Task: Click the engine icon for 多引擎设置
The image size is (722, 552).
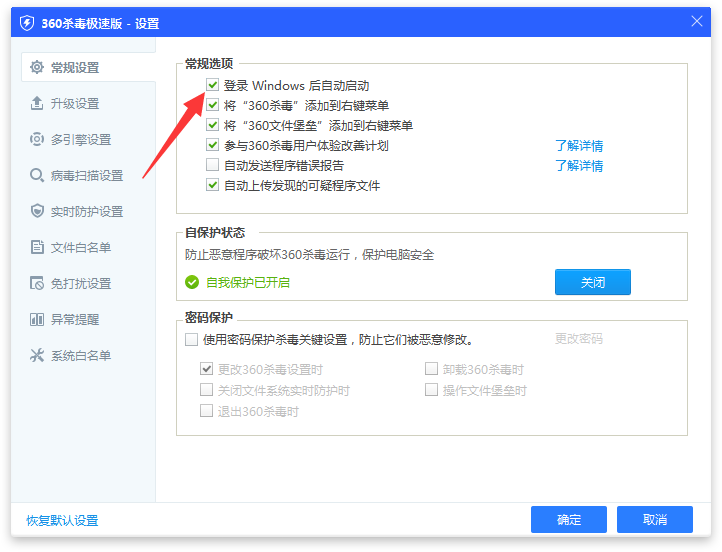Action: [x=37, y=139]
